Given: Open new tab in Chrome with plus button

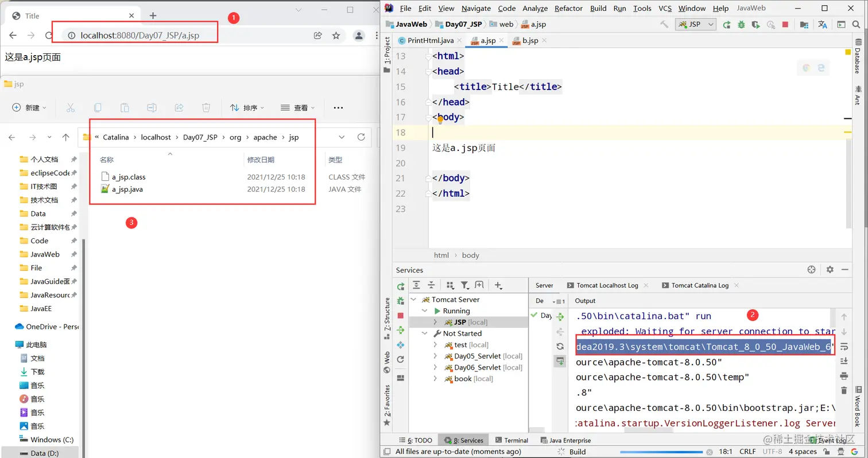Looking at the screenshot, I should (153, 15).
